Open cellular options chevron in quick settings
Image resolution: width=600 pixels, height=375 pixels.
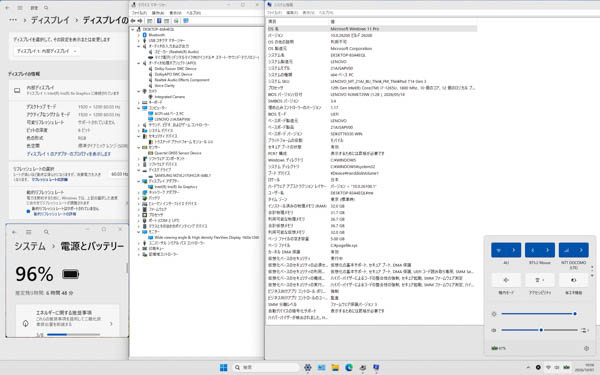581,250
